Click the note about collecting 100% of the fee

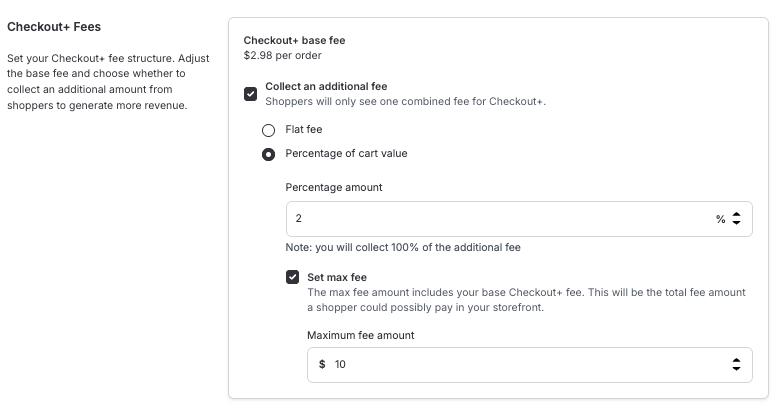[x=403, y=248]
